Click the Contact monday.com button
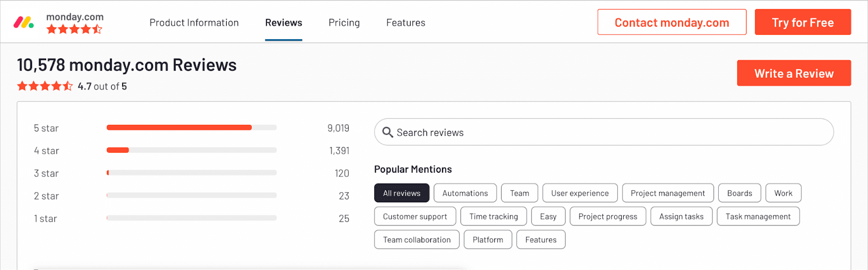 tap(672, 22)
